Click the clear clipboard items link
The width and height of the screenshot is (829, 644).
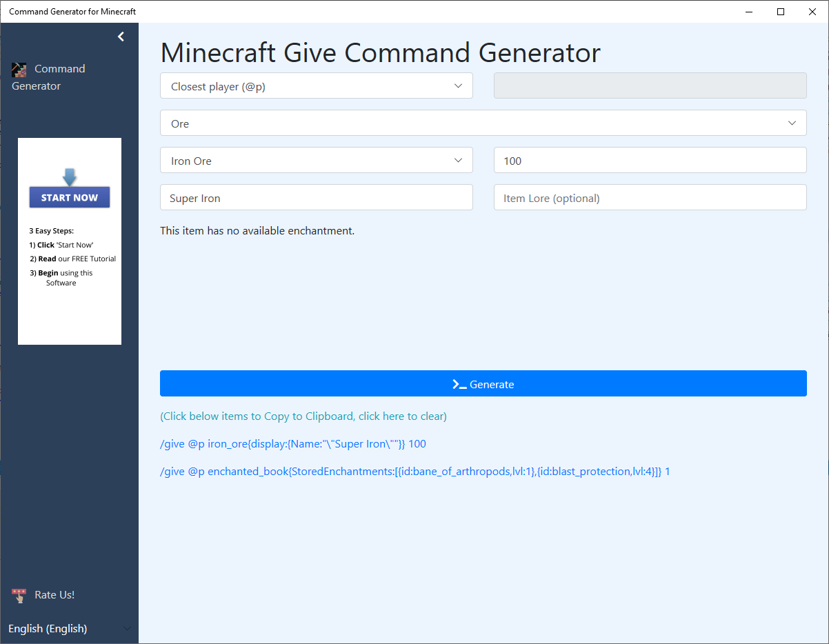[303, 416]
